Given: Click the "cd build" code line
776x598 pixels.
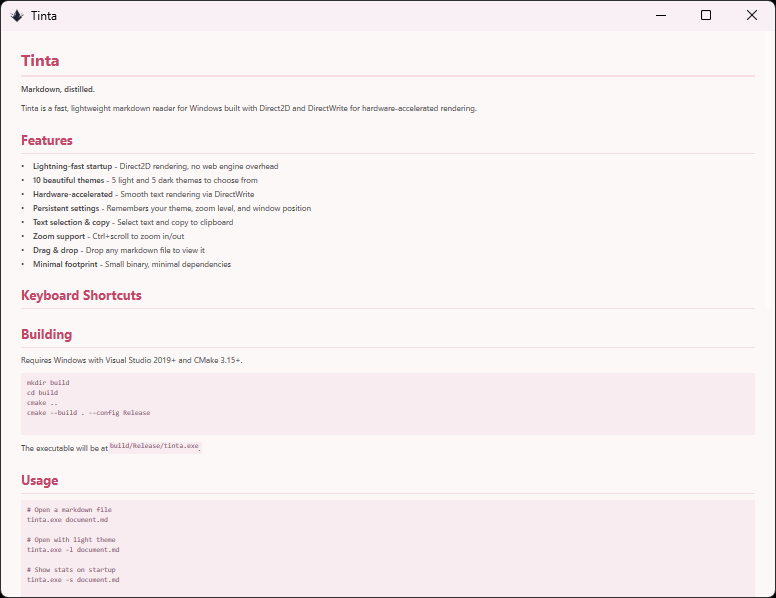Looking at the screenshot, I should pyautogui.click(x=42, y=393).
